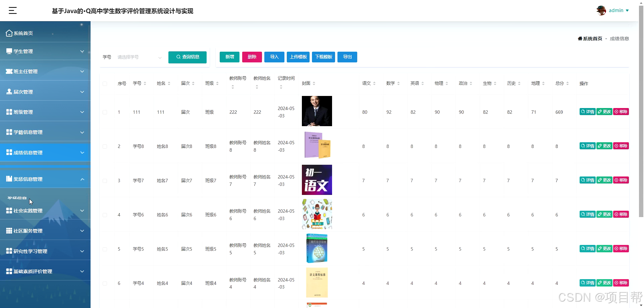Click the 学生管理 monitor icon
644x308 pixels.
tap(9, 51)
